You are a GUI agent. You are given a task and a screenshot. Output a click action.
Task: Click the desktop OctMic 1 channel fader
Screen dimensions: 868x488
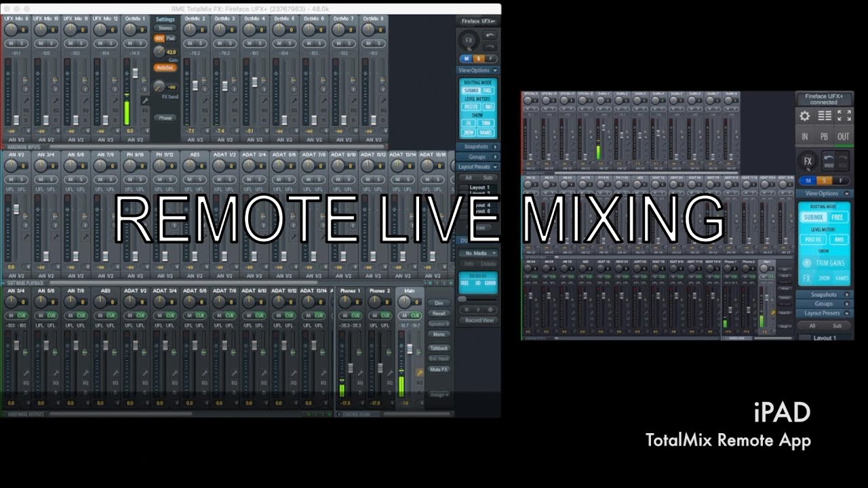pos(135,73)
